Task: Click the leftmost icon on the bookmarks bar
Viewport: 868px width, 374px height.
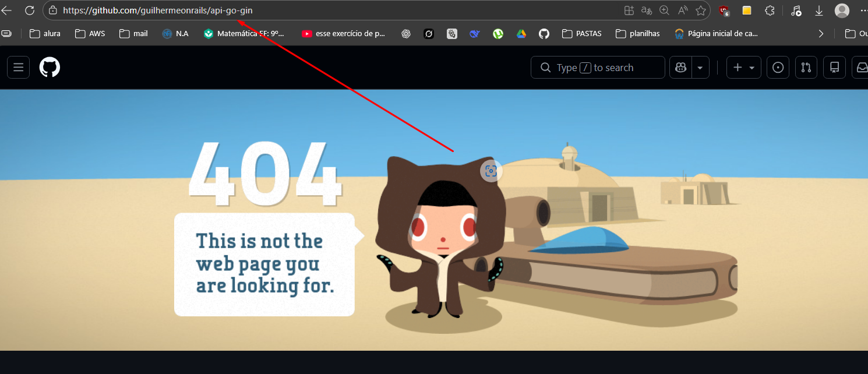Action: coord(6,34)
